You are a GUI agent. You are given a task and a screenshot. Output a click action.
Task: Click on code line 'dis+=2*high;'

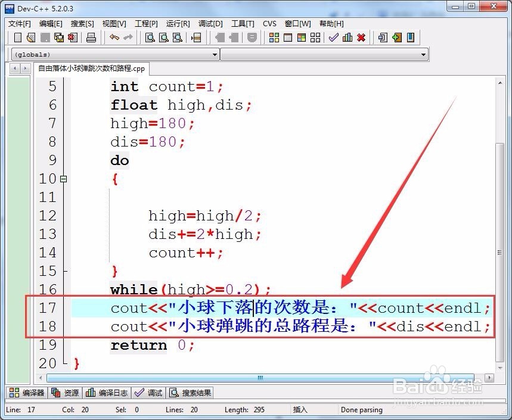tap(204, 234)
